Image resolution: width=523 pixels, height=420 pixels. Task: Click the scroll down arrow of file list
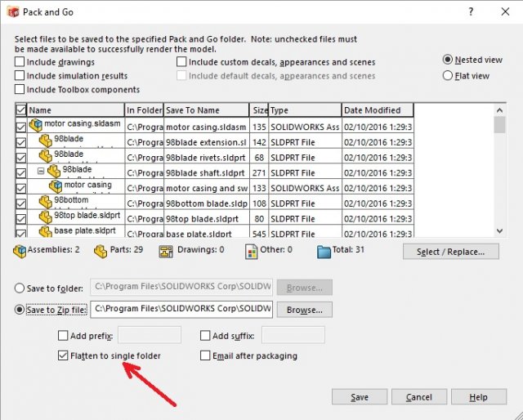click(x=499, y=231)
